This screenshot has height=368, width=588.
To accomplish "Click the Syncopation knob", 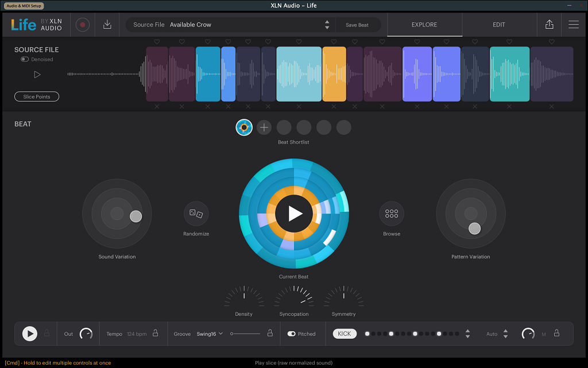I will (x=294, y=297).
